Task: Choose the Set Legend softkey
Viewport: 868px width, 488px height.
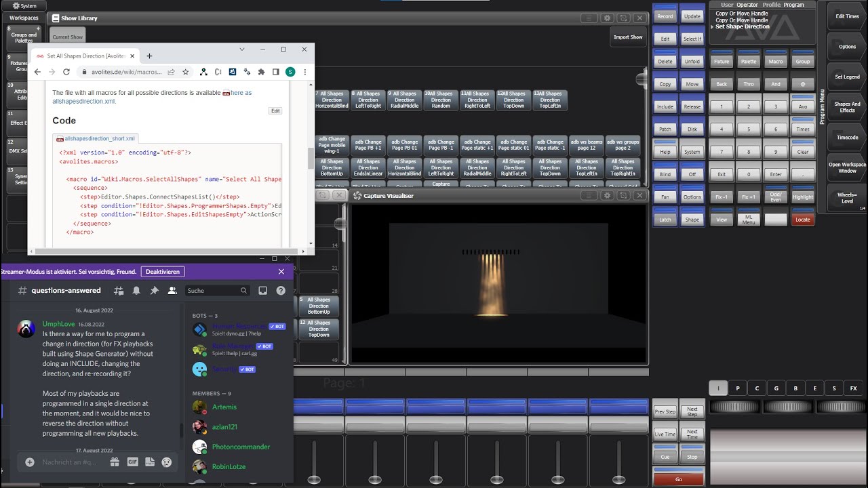Action: click(847, 77)
